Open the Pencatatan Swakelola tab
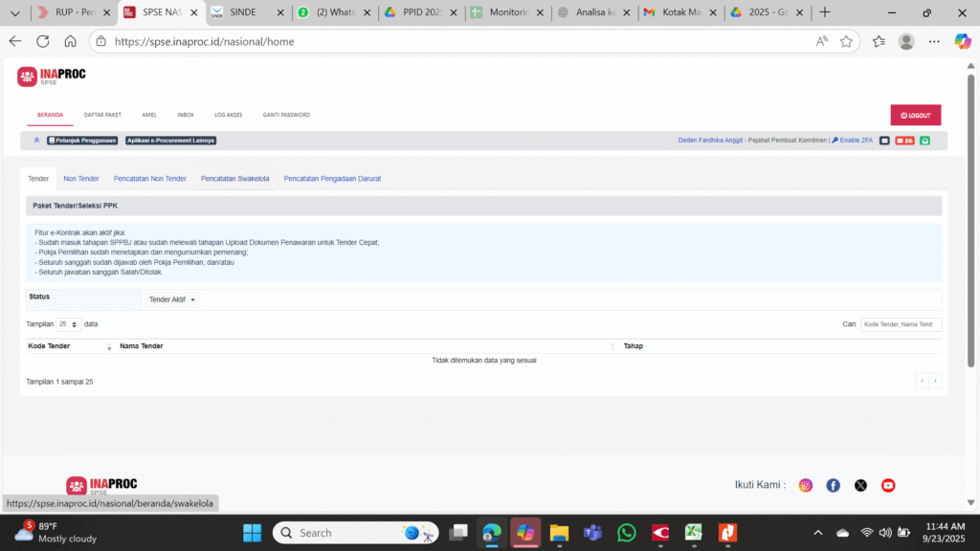Viewport: 980px width, 551px height. pos(234,179)
